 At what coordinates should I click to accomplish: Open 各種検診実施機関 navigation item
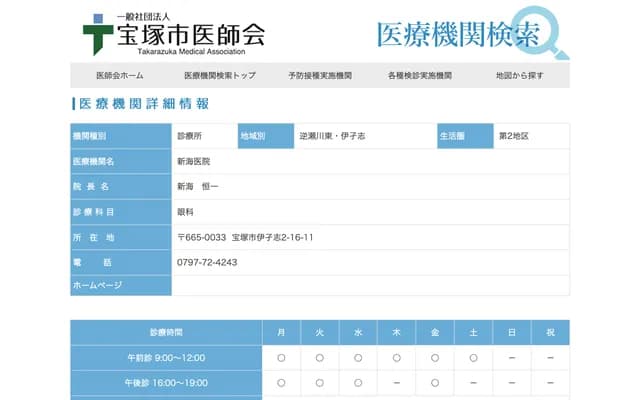420,76
